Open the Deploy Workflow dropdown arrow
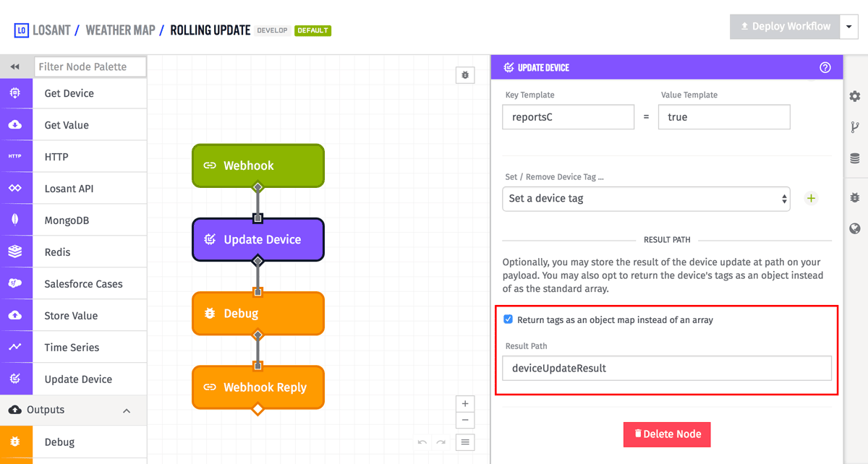Screen dimensions: 868x464 (848, 27)
